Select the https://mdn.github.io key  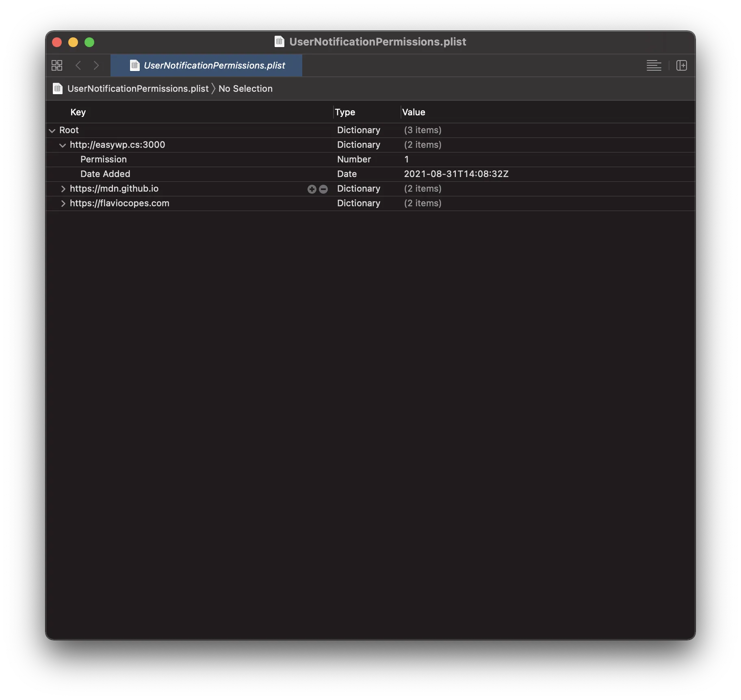tap(114, 188)
